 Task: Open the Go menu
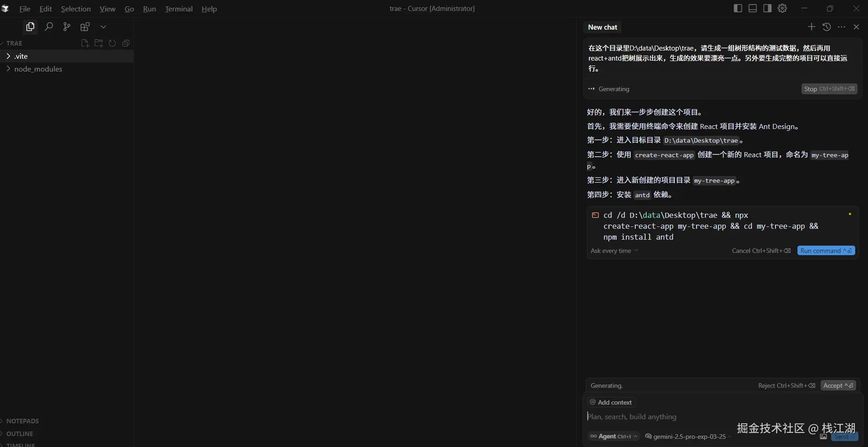tap(129, 9)
